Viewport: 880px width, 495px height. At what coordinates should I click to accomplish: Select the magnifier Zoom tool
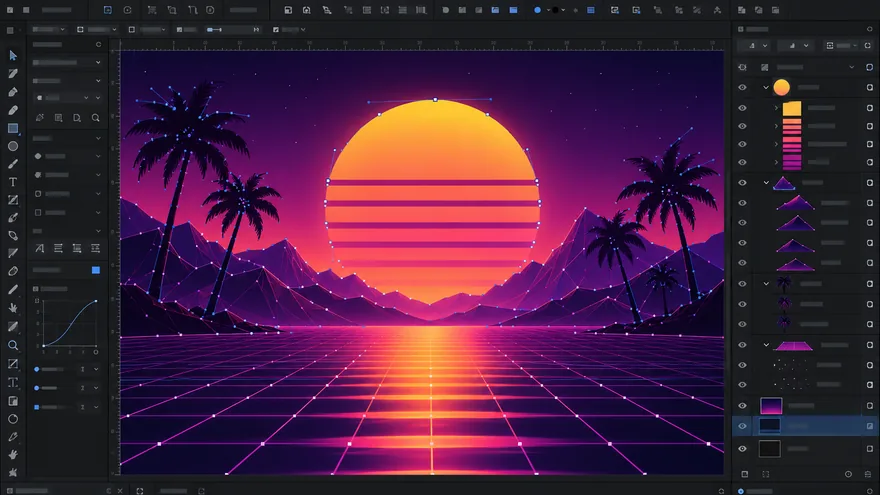(x=13, y=345)
